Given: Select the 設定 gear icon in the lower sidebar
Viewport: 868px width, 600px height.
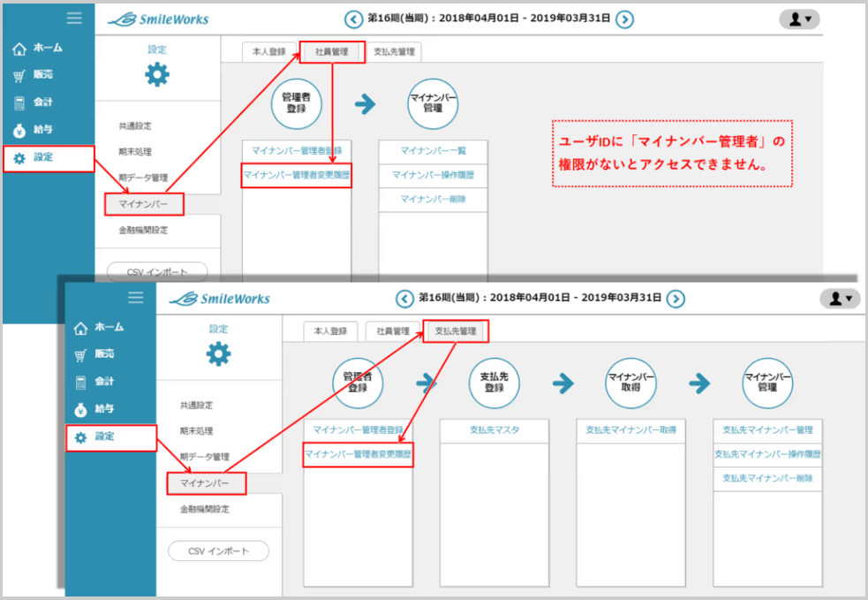Looking at the screenshot, I should coord(81,437).
